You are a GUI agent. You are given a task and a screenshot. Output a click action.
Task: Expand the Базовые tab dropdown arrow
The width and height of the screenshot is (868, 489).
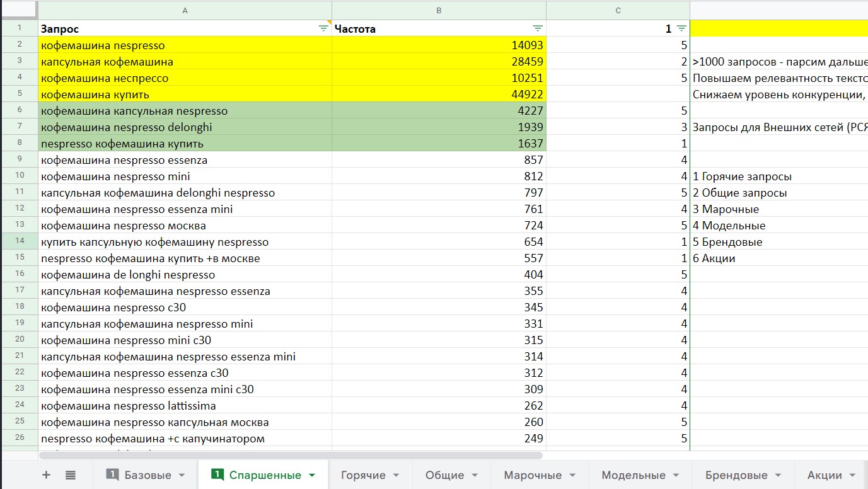[x=182, y=475]
